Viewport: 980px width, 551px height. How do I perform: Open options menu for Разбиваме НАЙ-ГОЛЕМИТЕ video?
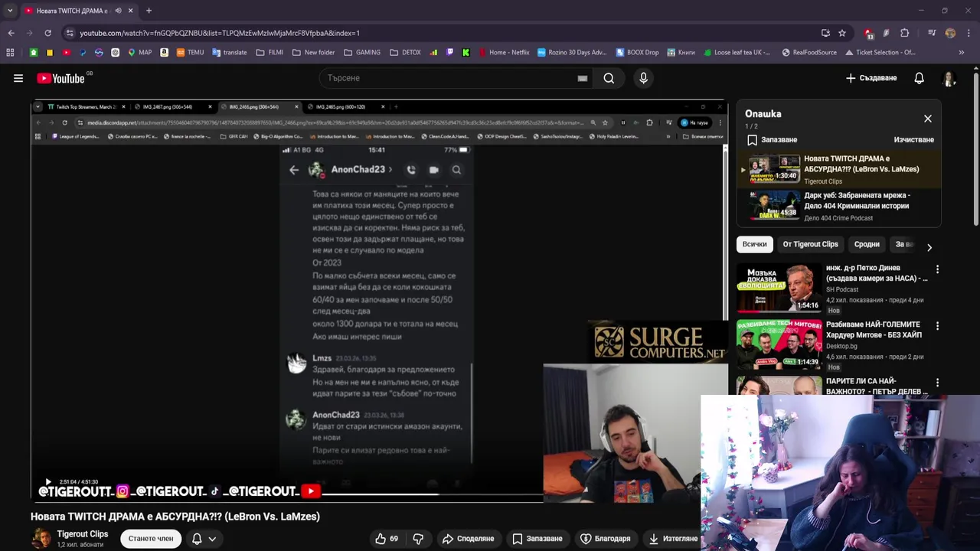coord(937,326)
